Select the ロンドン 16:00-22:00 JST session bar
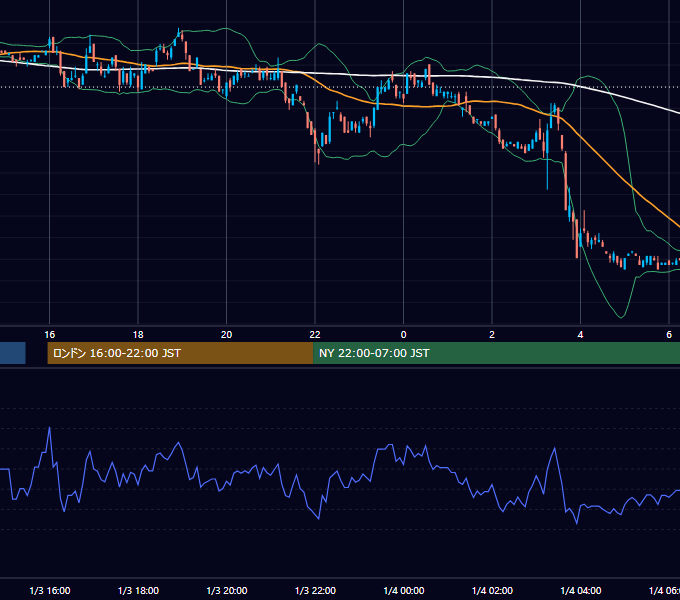This screenshot has width=680, height=600. [180, 353]
